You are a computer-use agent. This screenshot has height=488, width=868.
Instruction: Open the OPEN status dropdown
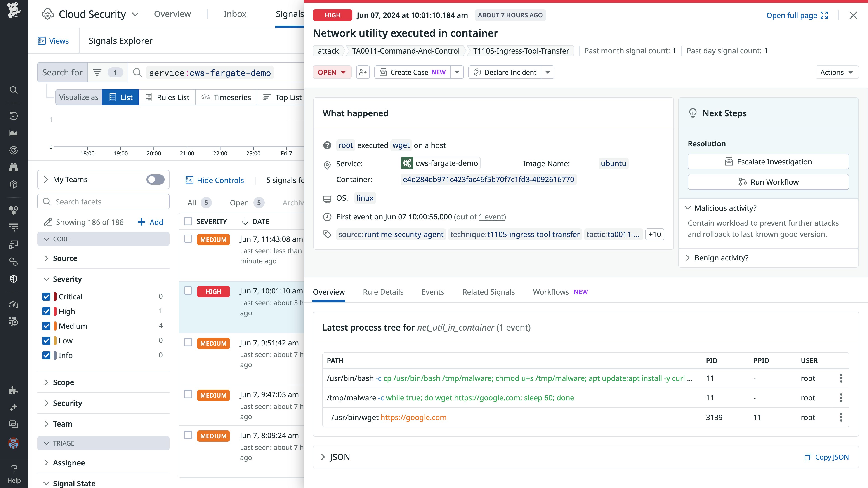pyautogui.click(x=332, y=72)
